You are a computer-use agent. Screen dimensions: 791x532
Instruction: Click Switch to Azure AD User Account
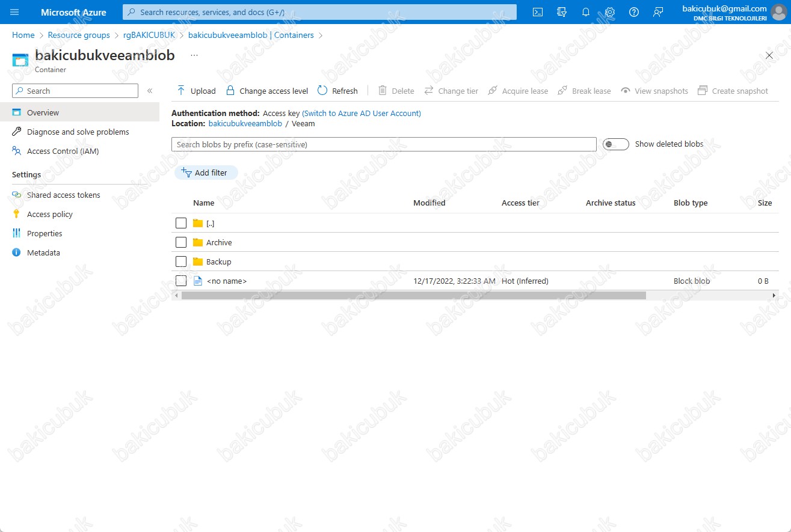362,113
